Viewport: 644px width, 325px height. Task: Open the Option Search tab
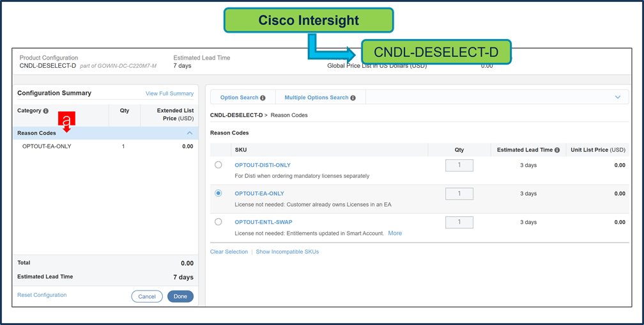239,98
